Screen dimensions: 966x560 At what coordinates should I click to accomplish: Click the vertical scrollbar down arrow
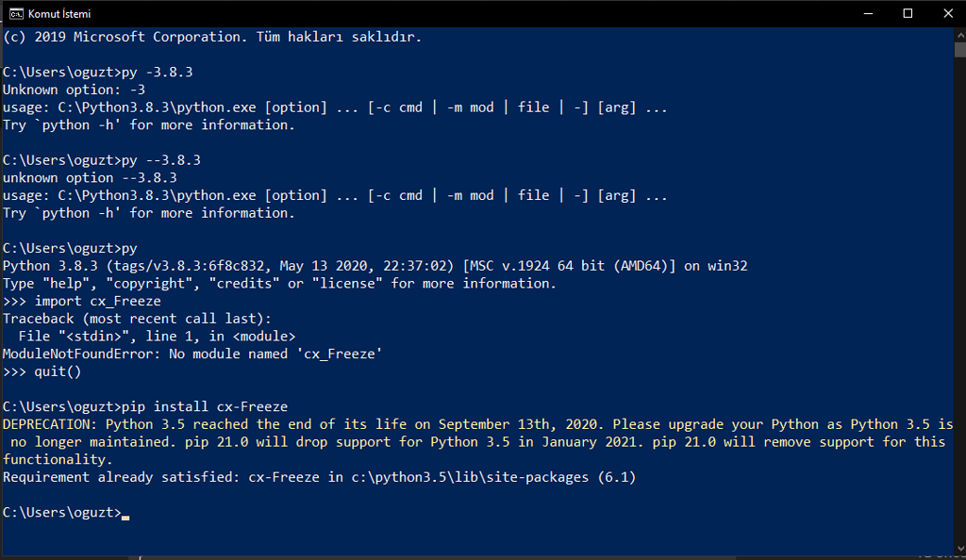tap(959, 549)
